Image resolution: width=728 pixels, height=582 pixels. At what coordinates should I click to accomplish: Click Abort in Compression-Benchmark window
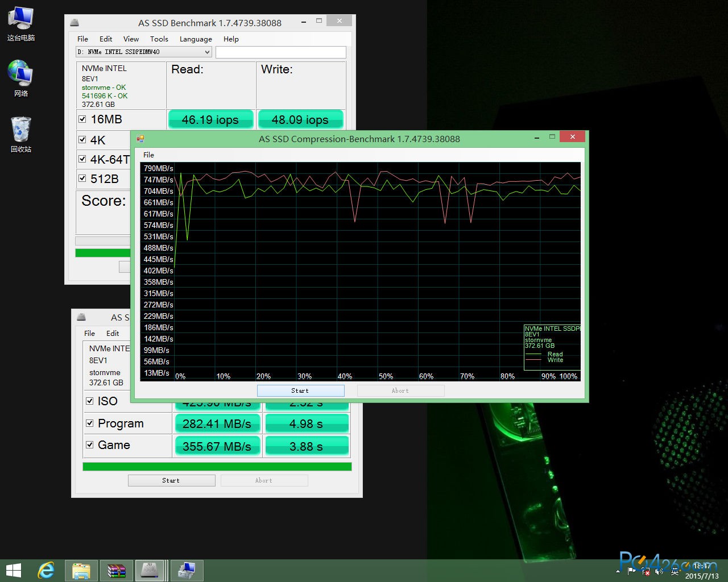pyautogui.click(x=400, y=390)
